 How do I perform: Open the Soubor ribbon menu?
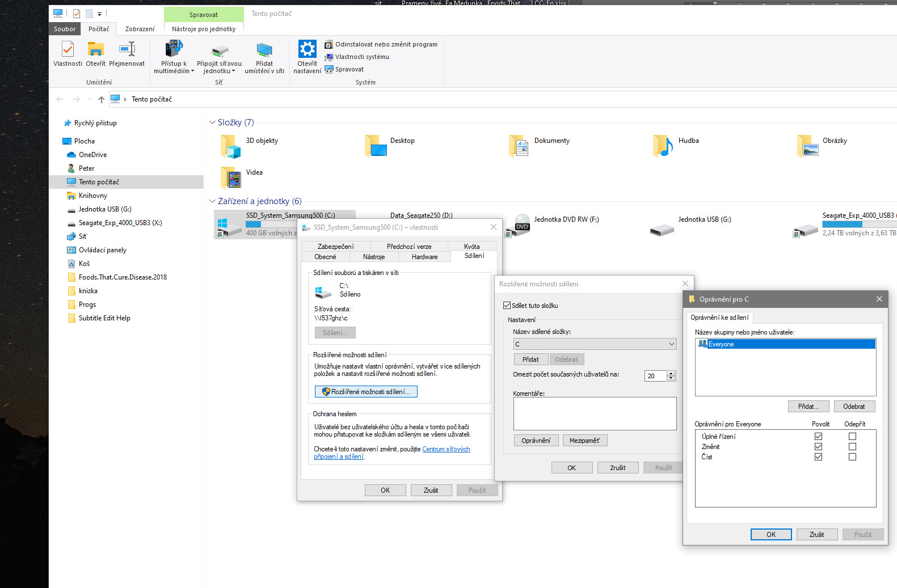coord(65,29)
